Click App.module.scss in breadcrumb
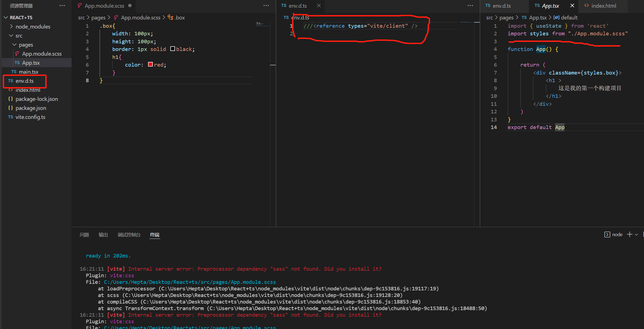 pyautogui.click(x=140, y=17)
